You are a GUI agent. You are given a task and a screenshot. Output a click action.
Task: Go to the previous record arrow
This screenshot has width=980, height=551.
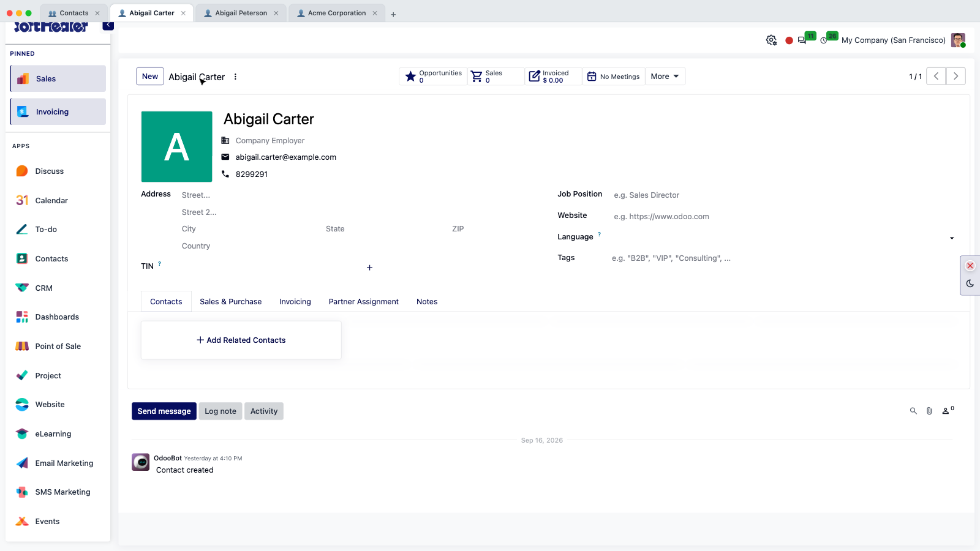click(x=936, y=77)
